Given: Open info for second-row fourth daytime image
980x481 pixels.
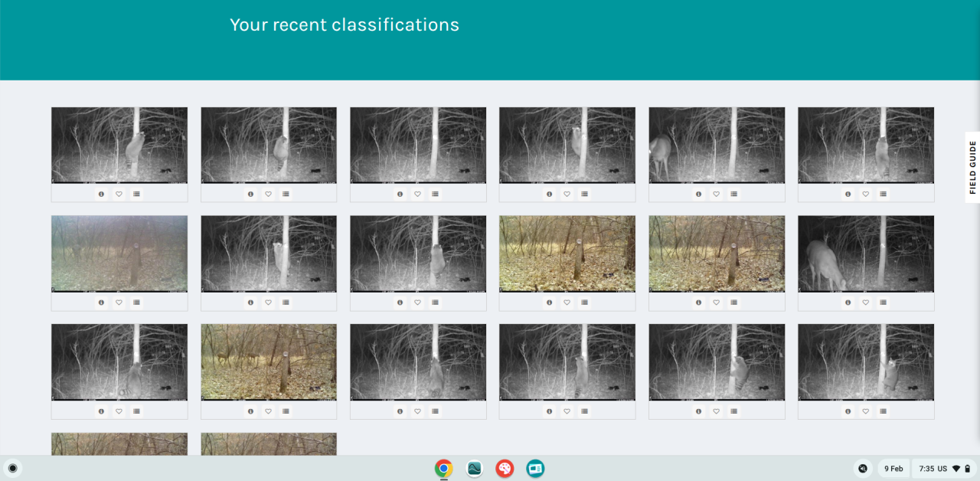Looking at the screenshot, I should (x=549, y=303).
